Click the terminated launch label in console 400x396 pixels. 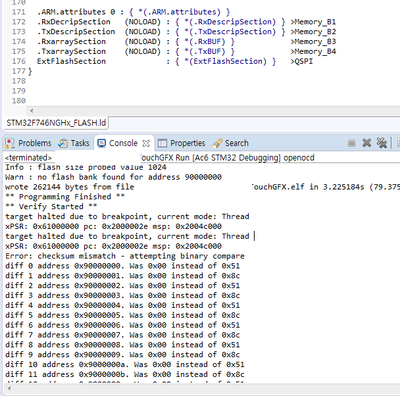(28, 158)
